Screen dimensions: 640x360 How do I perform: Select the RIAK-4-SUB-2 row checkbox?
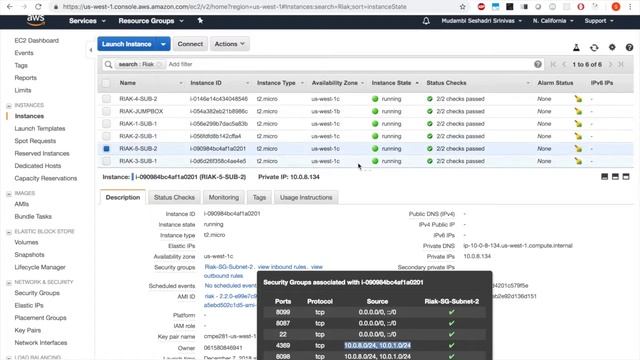click(x=106, y=99)
